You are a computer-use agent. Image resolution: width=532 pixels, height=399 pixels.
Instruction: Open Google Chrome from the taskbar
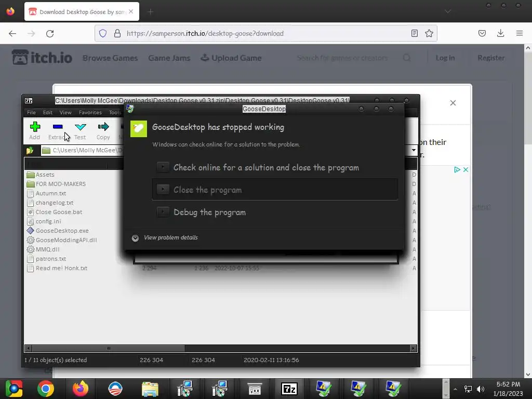[46, 389]
